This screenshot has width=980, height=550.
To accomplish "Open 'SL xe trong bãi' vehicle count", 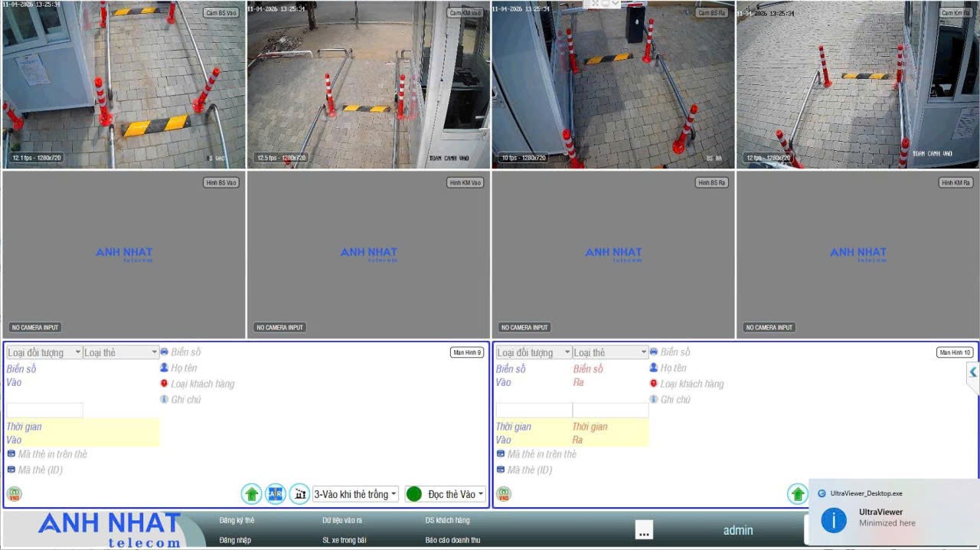I will (x=344, y=540).
